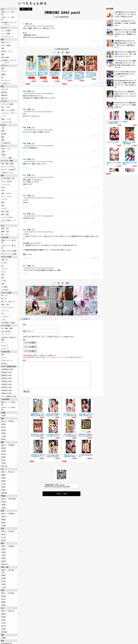Like post 568 with the thumbs-up icon

point(24,136)
